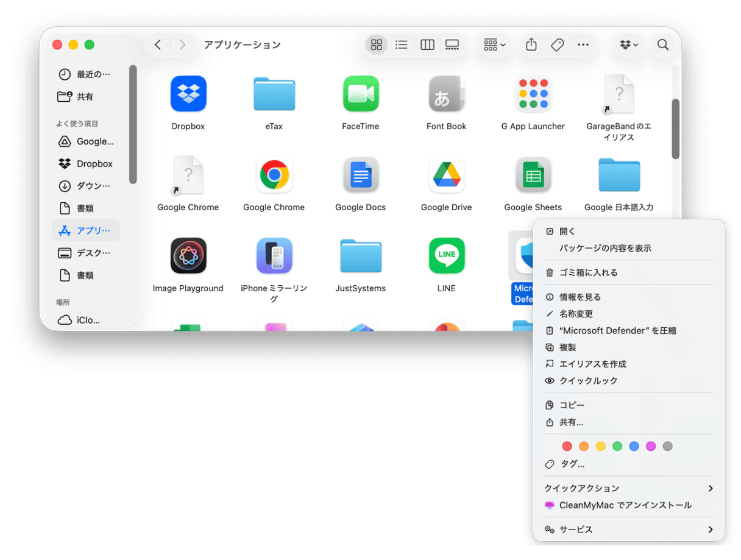Choose 開く from the context menu
Viewport: 741px width, 560px height.
(629, 232)
